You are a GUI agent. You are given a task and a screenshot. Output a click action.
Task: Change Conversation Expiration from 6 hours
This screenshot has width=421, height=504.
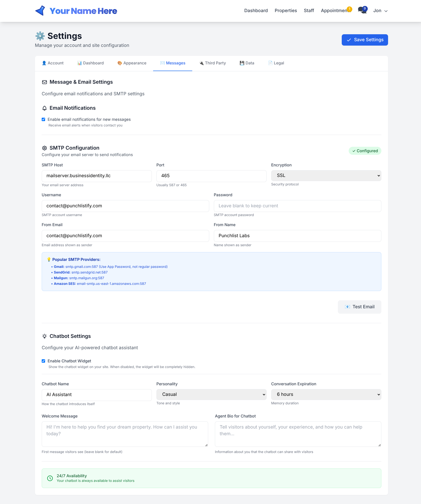tap(326, 394)
